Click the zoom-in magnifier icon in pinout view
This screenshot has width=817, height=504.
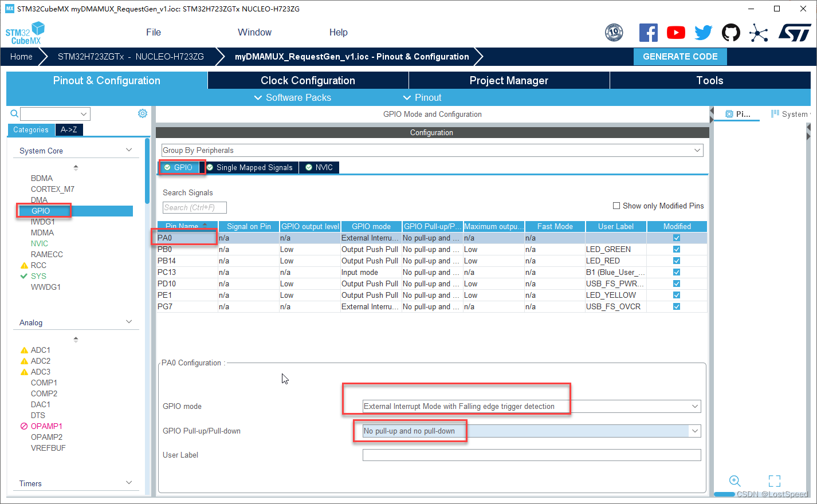(x=735, y=481)
